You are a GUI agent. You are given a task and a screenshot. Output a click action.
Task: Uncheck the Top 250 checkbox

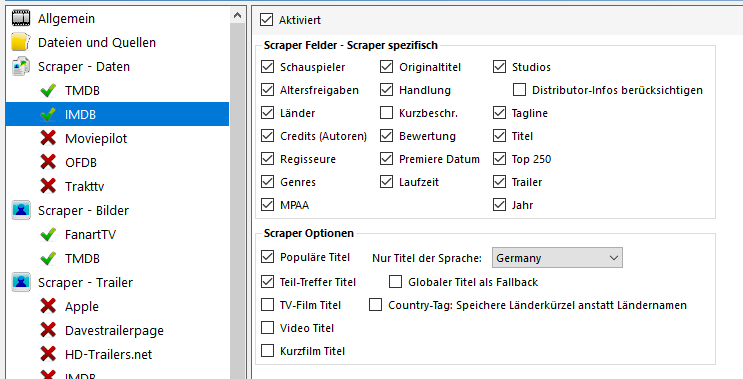[499, 159]
